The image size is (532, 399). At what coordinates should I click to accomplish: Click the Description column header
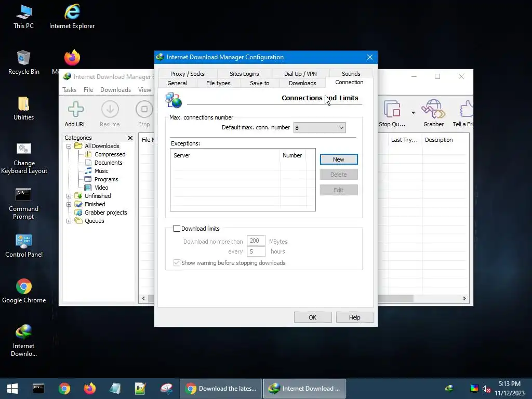[x=438, y=140]
